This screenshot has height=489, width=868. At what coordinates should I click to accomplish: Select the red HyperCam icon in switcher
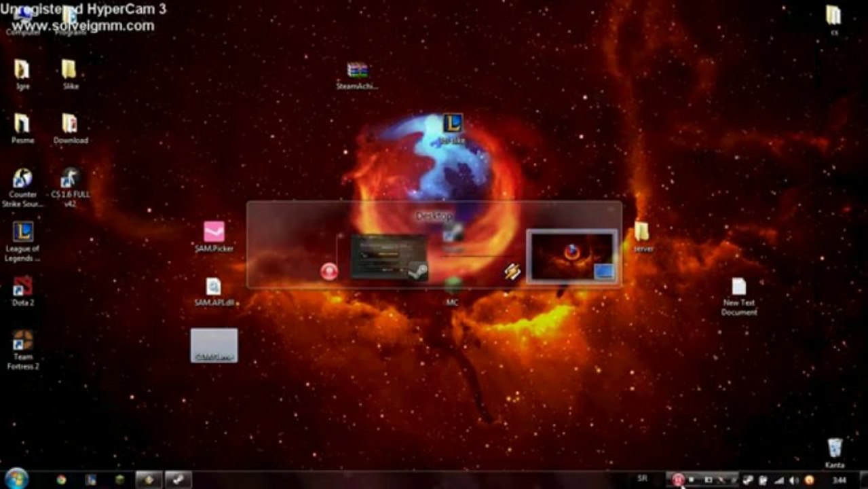329,271
